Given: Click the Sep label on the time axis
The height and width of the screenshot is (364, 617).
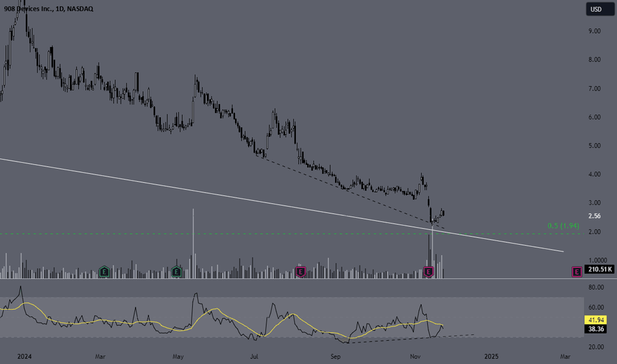Looking at the screenshot, I should coord(335,357).
